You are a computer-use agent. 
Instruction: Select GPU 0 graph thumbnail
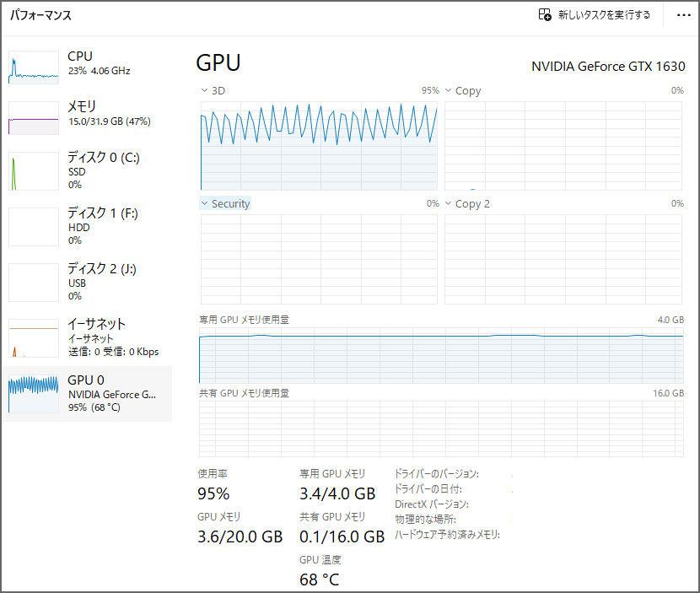34,394
